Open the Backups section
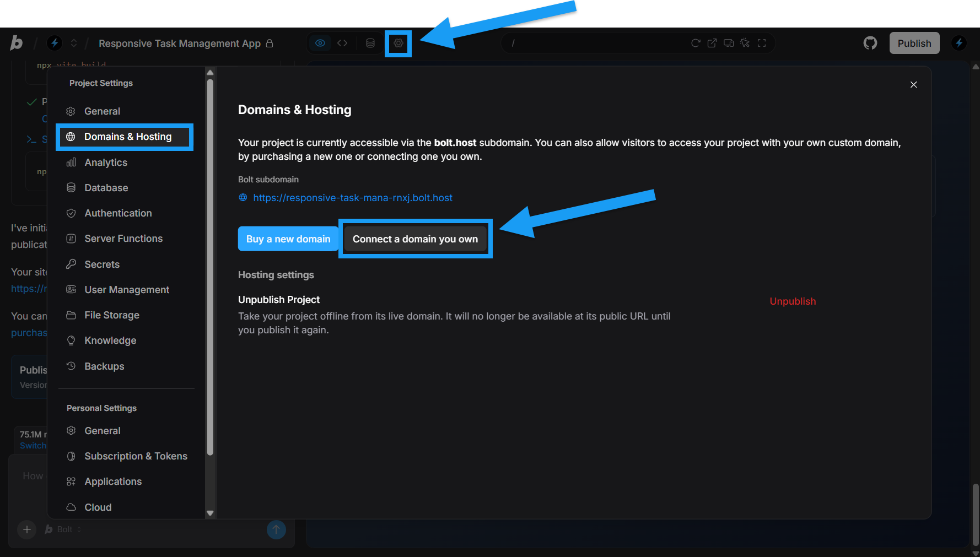 coord(126,366)
